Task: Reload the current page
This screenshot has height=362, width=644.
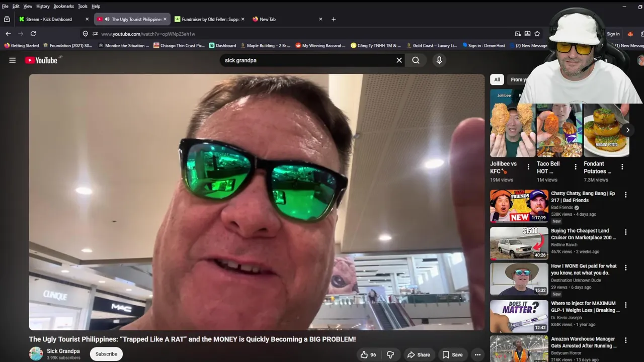Action: pyautogui.click(x=33, y=34)
